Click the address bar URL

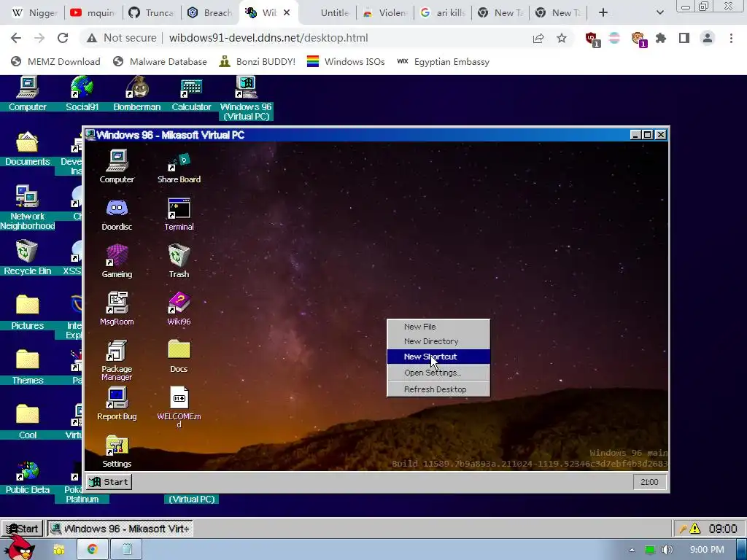point(268,38)
